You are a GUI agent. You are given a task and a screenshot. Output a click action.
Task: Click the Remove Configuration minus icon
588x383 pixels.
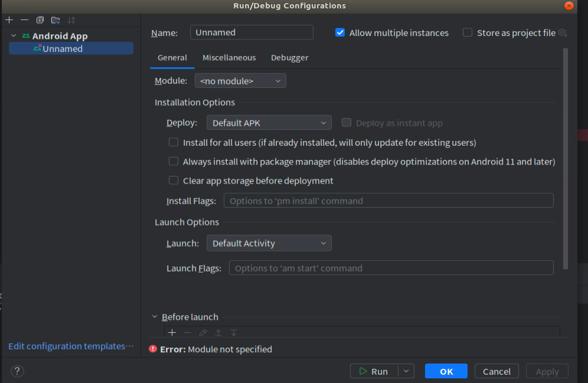click(24, 20)
